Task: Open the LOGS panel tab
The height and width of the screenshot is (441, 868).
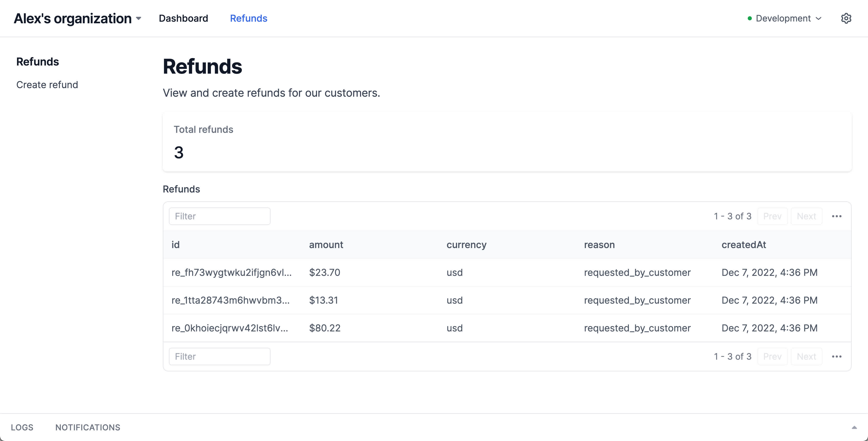Action: coord(22,427)
